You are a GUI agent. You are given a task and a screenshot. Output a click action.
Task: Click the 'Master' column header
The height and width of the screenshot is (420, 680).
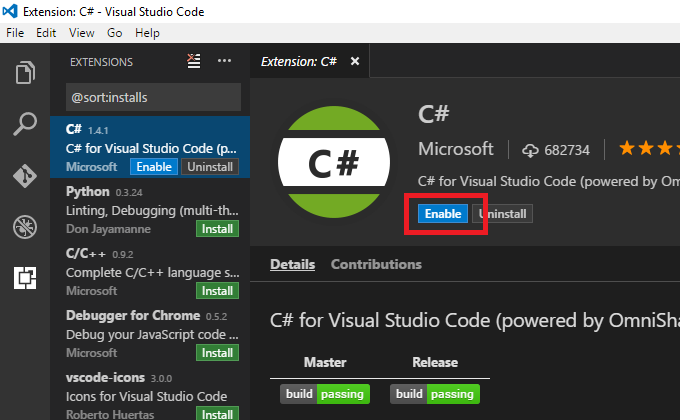[325, 362]
